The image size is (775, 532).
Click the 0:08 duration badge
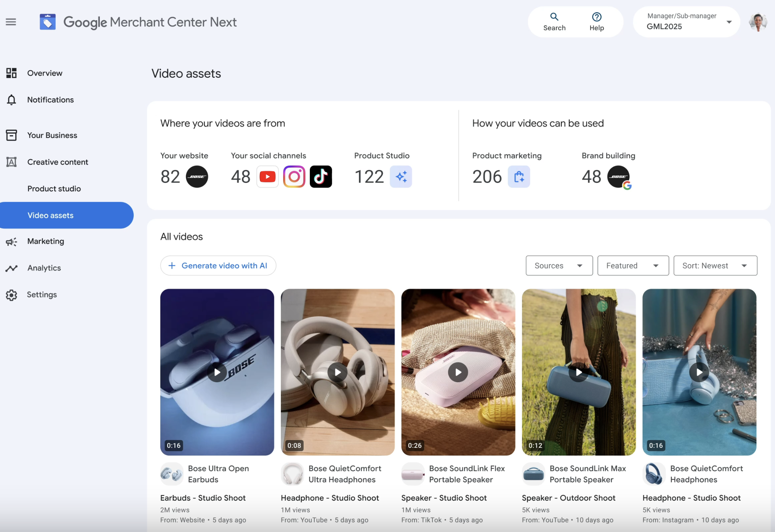click(294, 445)
